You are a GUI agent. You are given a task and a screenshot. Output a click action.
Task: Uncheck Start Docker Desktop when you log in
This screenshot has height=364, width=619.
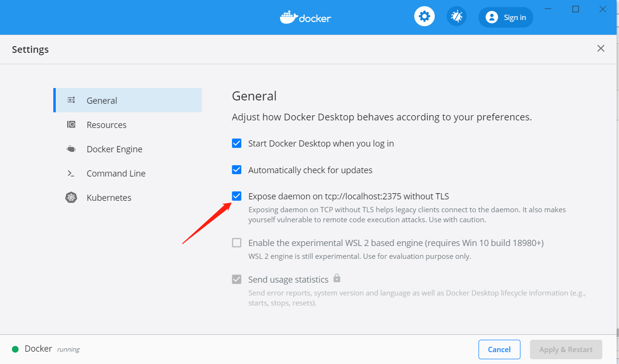coord(237,143)
